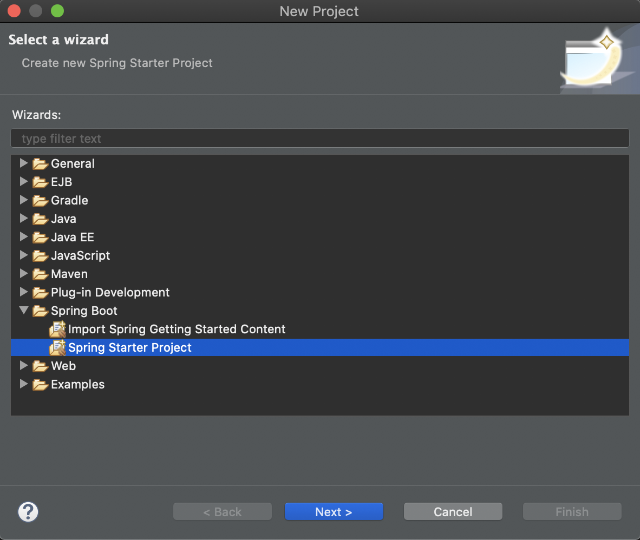Viewport: 640px width, 540px height.
Task: Click the Import Spring Getting Started Content icon
Action: pyautogui.click(x=58, y=329)
